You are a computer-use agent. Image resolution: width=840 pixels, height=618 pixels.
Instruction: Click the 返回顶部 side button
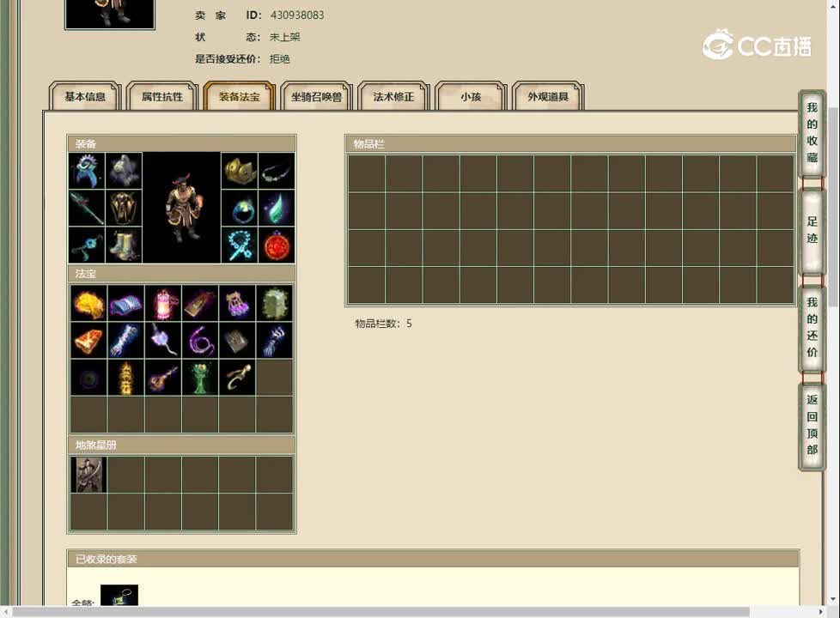[x=813, y=425]
